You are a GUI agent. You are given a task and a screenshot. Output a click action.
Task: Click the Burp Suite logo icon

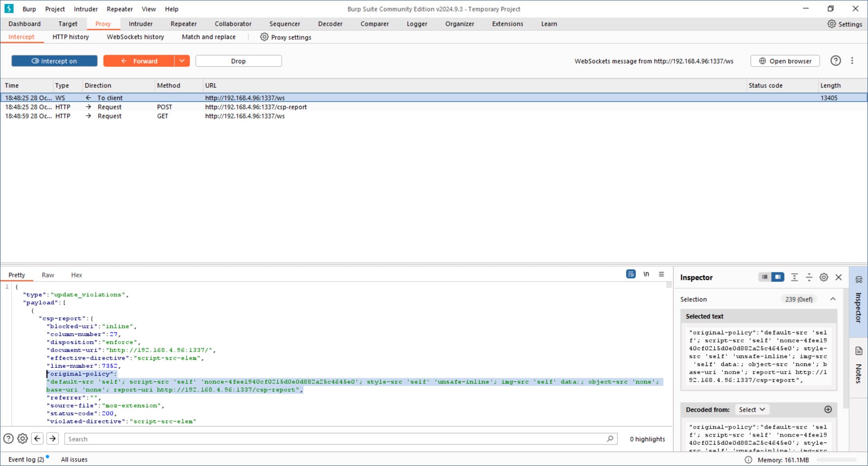(x=9, y=9)
